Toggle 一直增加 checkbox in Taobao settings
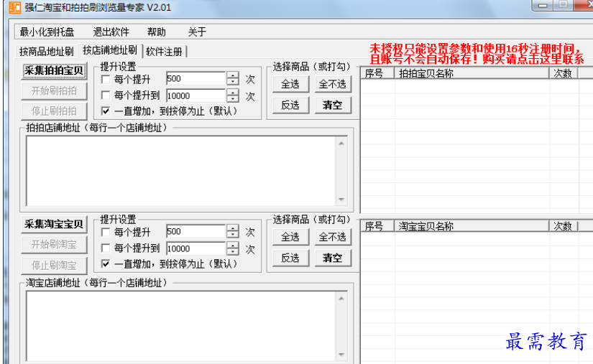Image resolution: width=593 pixels, height=364 pixels. pos(106,264)
